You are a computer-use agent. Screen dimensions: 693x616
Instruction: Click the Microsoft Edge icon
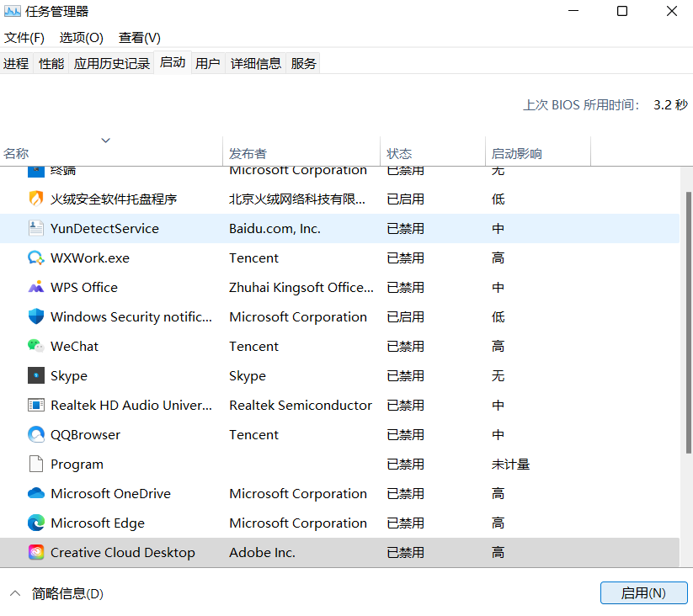pos(36,523)
